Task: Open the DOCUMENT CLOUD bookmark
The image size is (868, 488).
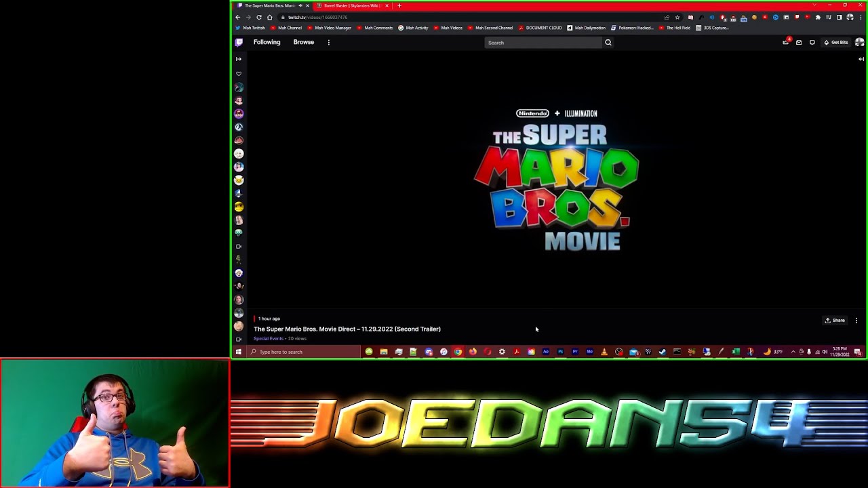Action: pos(540,28)
